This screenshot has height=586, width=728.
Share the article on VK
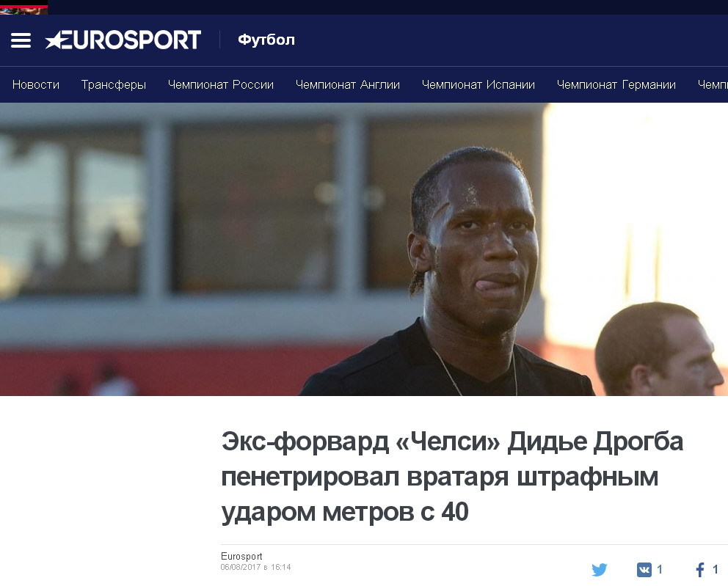[644, 569]
